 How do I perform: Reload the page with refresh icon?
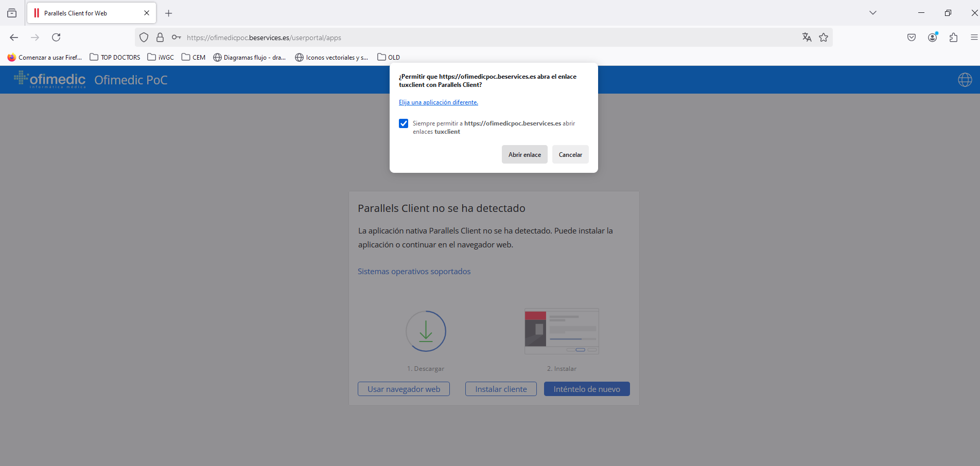56,37
